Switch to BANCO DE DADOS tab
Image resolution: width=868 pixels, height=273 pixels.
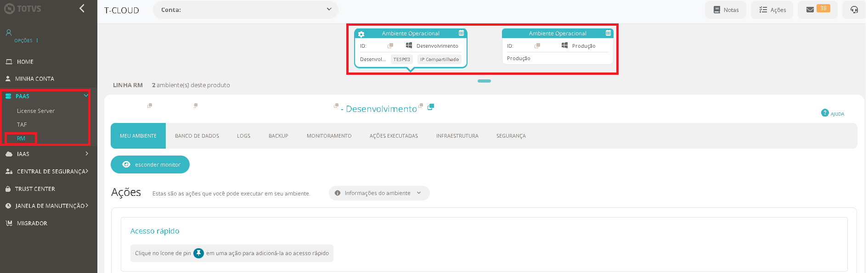[197, 136]
